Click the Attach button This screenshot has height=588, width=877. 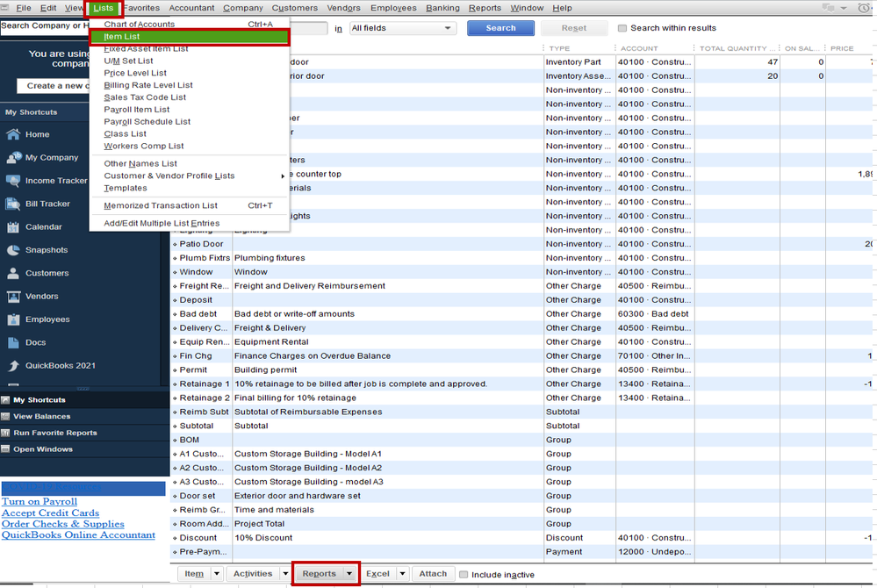(433, 573)
